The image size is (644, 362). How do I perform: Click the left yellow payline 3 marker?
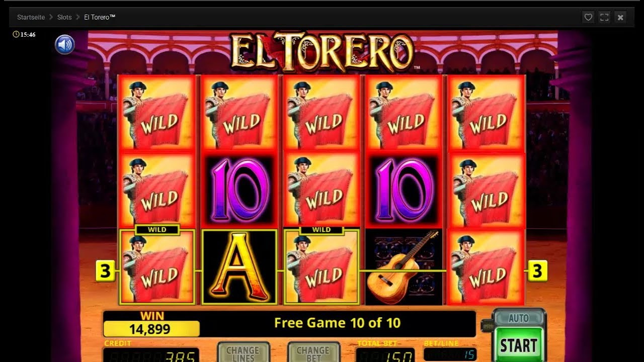(x=105, y=271)
